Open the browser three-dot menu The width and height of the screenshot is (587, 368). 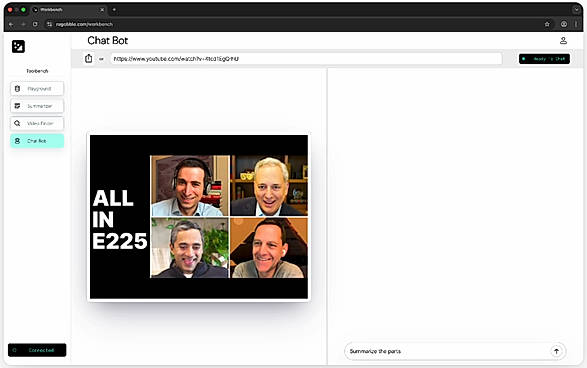click(x=576, y=24)
